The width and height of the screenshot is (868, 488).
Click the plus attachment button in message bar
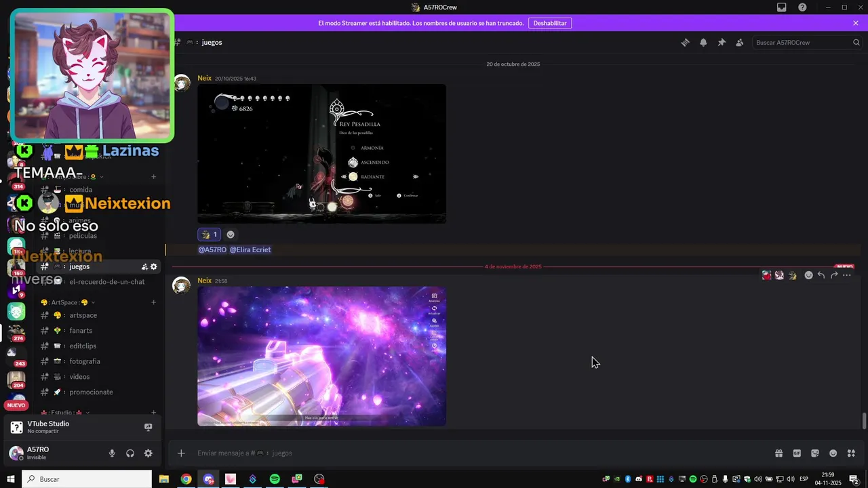coord(181,453)
